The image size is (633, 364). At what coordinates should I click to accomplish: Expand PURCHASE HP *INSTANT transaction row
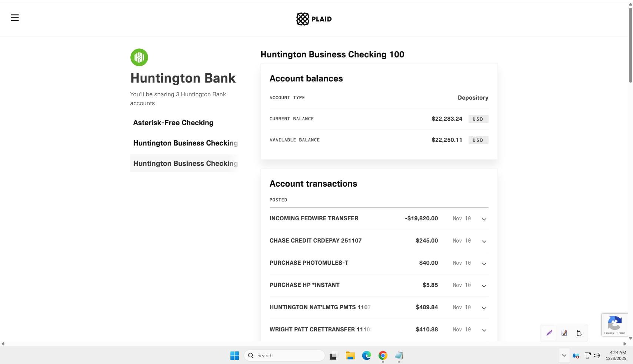(379, 285)
